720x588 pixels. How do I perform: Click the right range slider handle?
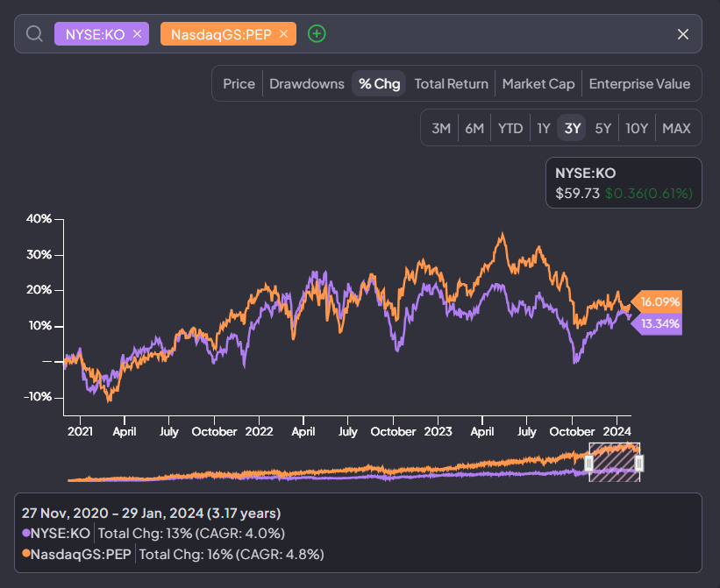coord(638,464)
